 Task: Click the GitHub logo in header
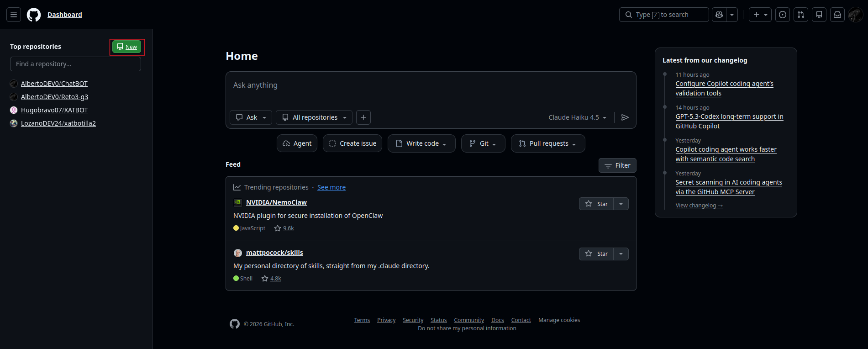coord(34,15)
